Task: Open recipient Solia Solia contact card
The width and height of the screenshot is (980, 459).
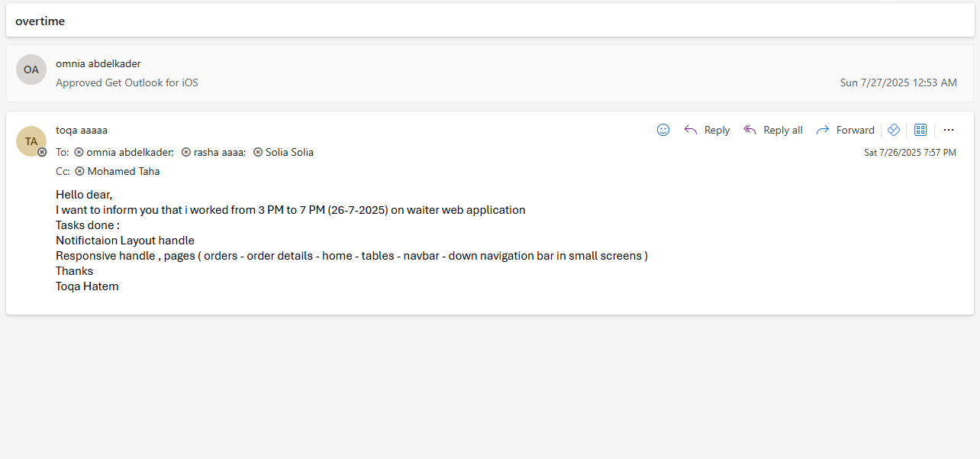Action: coord(289,152)
